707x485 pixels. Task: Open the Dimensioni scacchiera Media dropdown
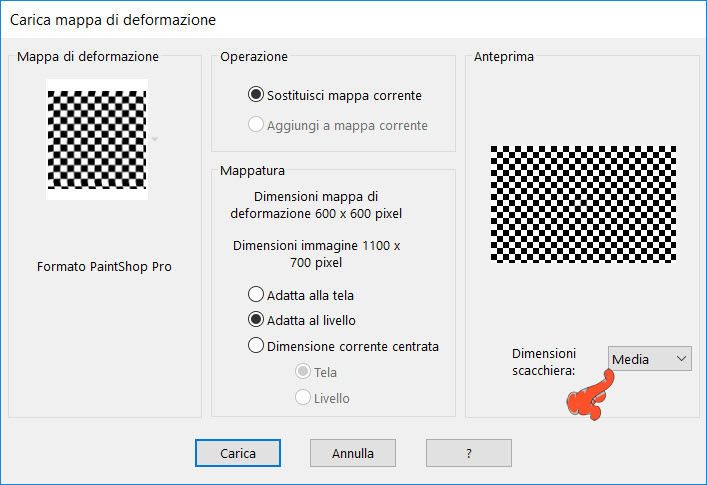[x=649, y=359]
